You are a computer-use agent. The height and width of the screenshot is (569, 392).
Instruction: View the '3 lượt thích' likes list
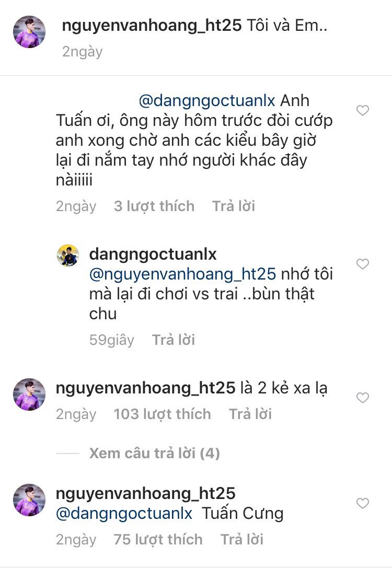(154, 206)
